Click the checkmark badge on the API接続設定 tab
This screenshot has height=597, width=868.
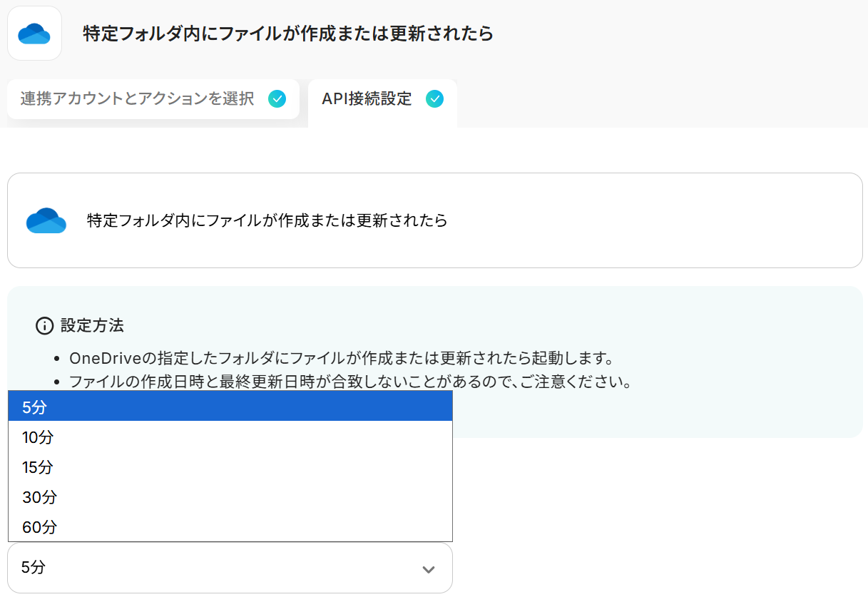[x=434, y=99]
